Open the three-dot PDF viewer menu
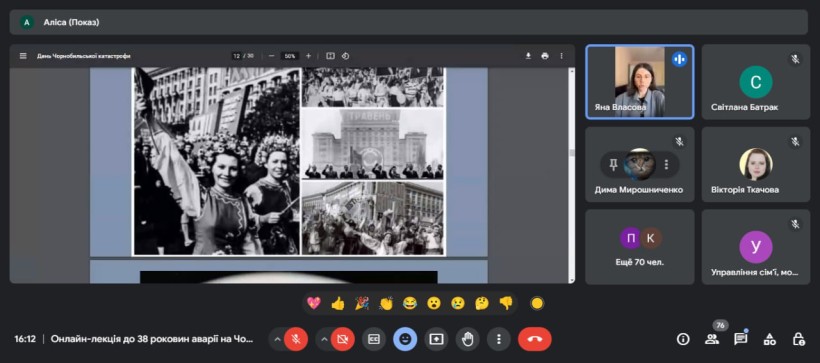This screenshot has height=363, width=820. click(x=562, y=56)
